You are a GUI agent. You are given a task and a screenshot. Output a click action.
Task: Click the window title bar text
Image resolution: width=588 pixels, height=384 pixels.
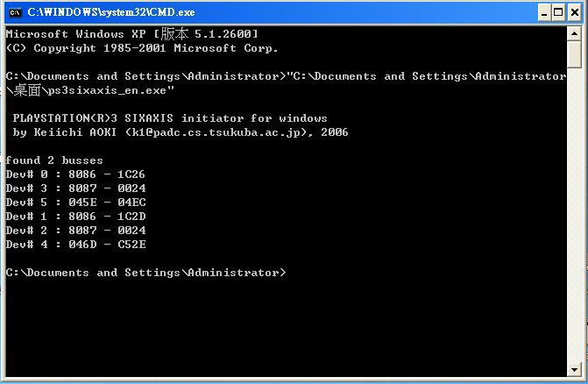point(110,12)
